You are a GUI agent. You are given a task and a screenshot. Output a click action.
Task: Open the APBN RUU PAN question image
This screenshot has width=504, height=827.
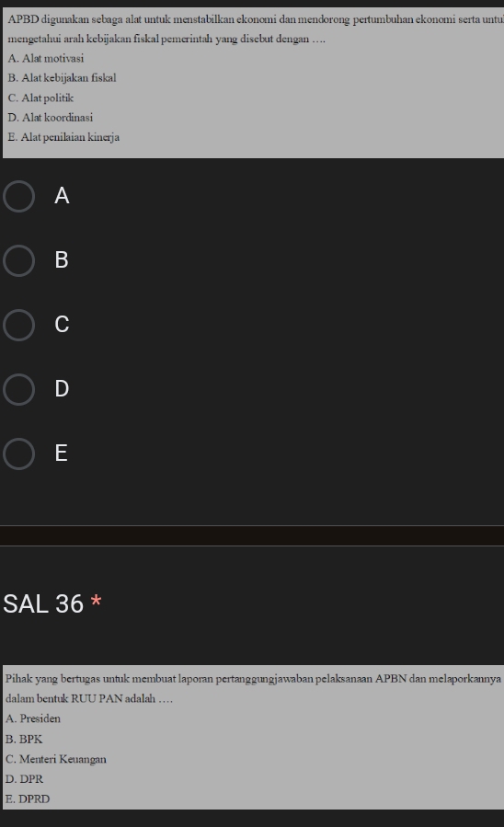tap(253, 738)
